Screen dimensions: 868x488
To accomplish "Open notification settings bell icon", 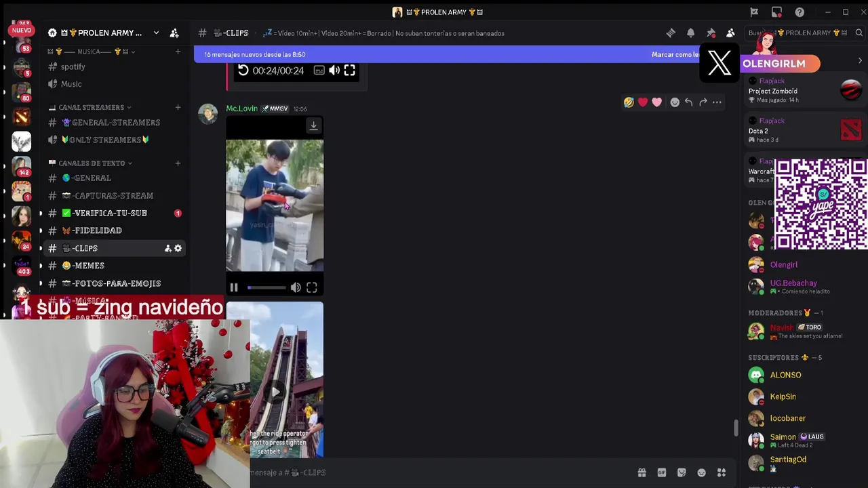I will pyautogui.click(x=690, y=33).
